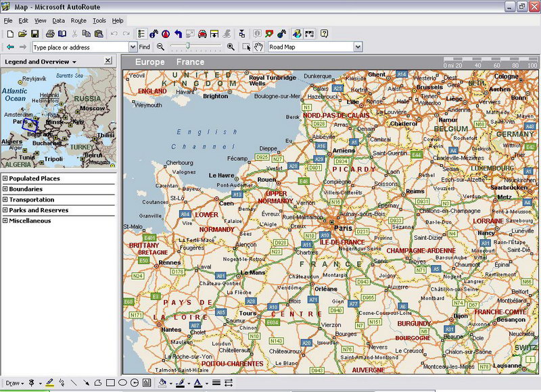This screenshot has width=541, height=392.
Task: Click the red compass direction icon
Action: point(166,34)
